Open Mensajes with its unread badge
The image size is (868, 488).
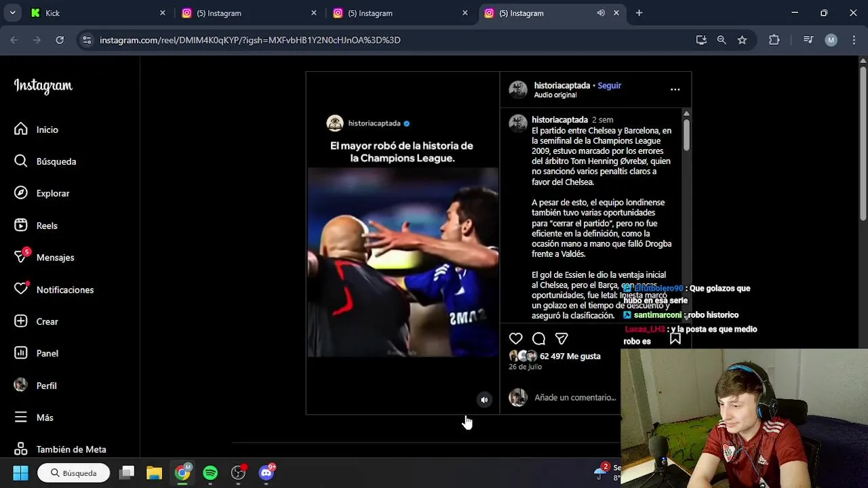pos(44,258)
